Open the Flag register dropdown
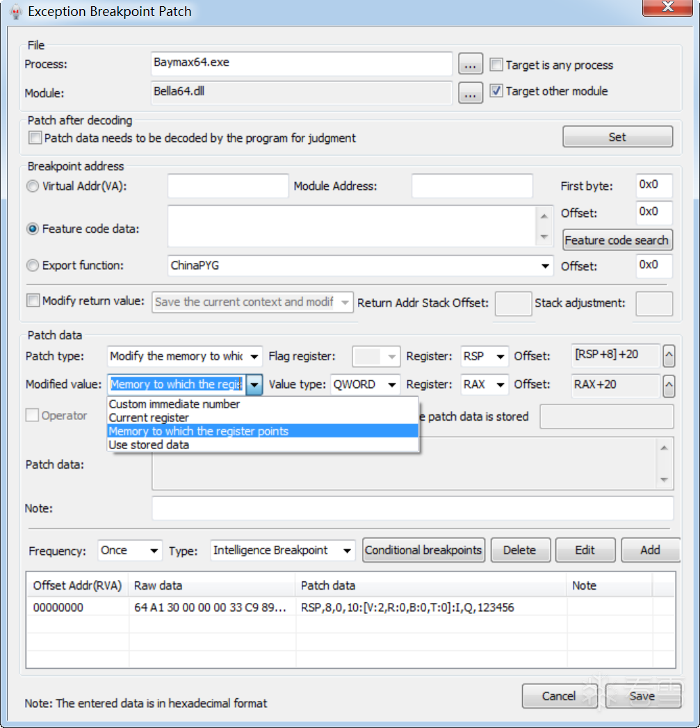 pyautogui.click(x=391, y=357)
